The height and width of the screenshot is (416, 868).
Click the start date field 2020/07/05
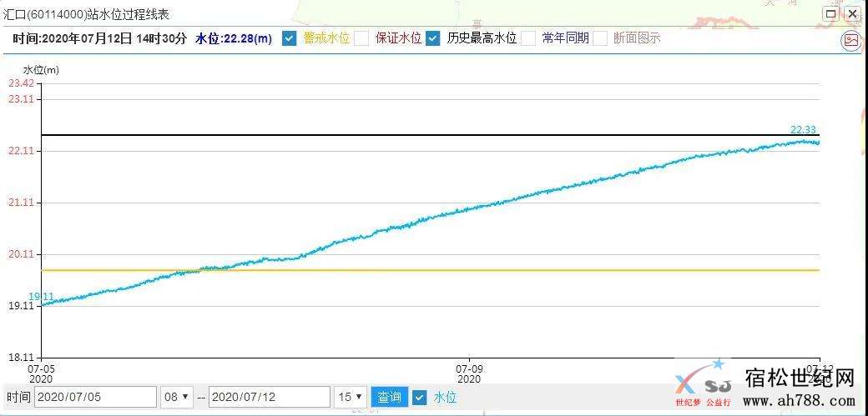click(x=96, y=397)
